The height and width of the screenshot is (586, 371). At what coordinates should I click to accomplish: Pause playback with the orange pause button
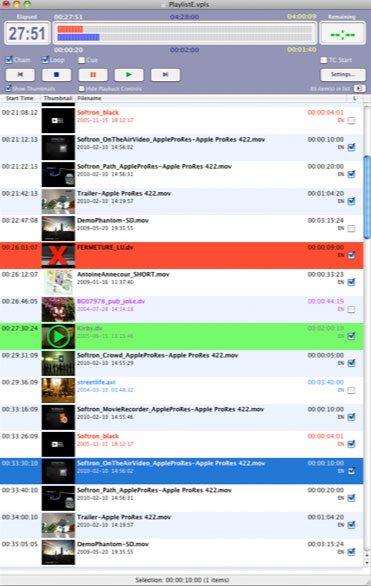pyautogui.click(x=93, y=75)
